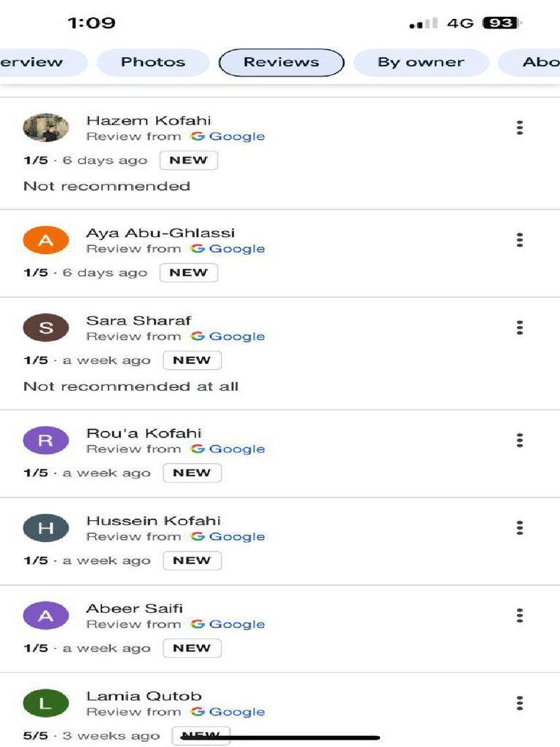Tap Lamia Qutob's green avatar
This screenshot has height=747, width=560.
pyautogui.click(x=46, y=703)
